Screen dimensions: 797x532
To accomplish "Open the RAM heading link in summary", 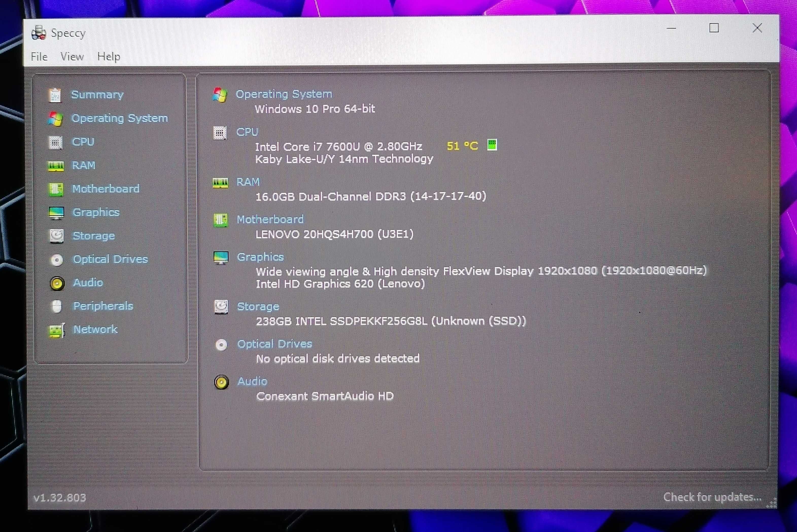I will 248,182.
